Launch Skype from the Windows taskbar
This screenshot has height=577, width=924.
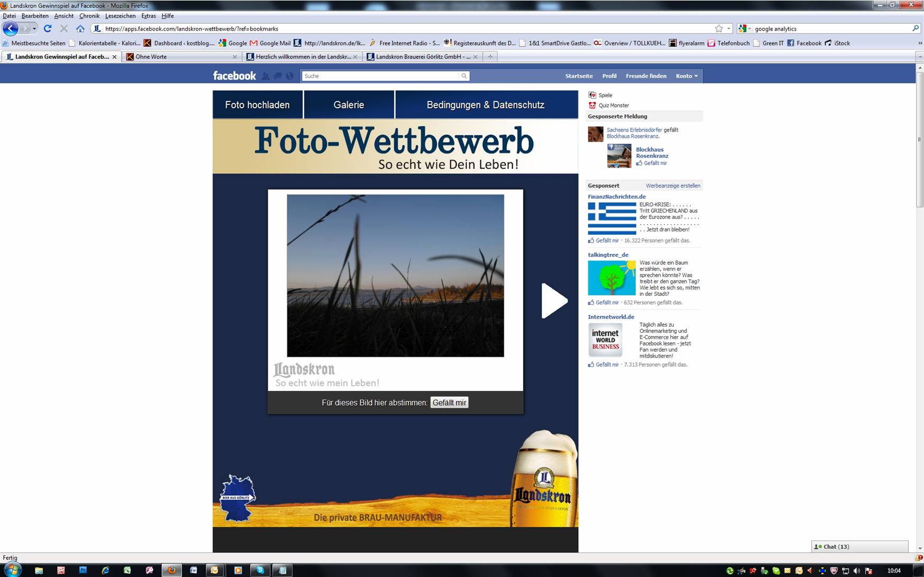coord(260,570)
